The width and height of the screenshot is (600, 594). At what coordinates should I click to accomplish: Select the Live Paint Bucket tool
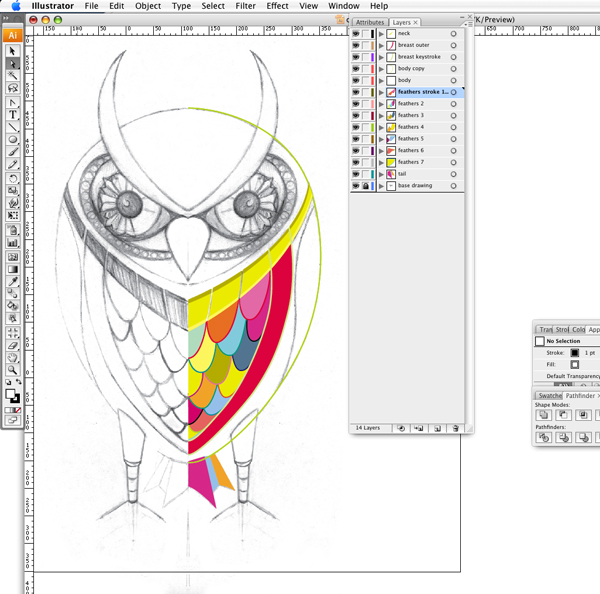[13, 306]
